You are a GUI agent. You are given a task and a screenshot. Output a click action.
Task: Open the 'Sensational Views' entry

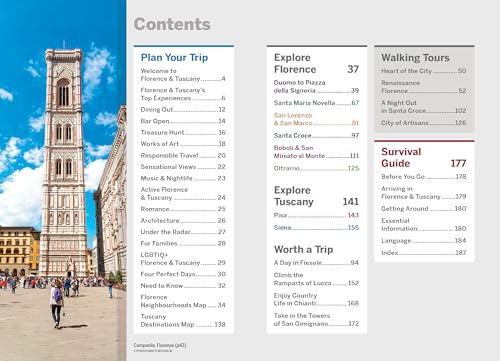coord(183,167)
